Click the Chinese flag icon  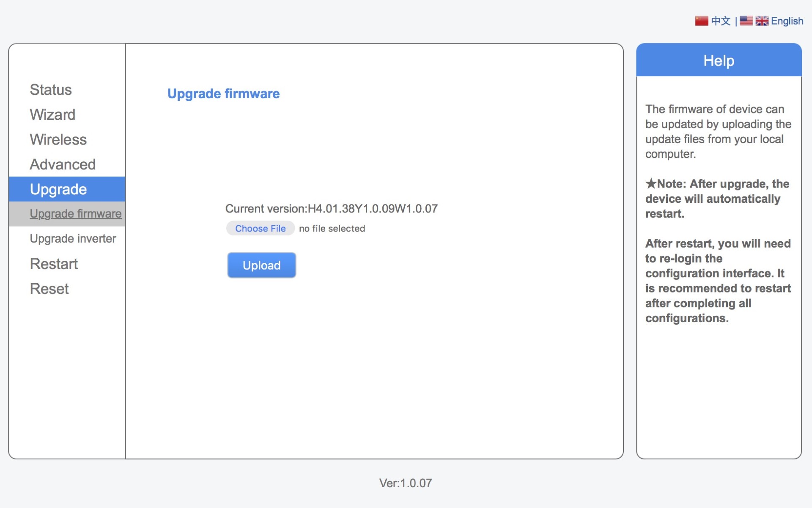coord(701,21)
